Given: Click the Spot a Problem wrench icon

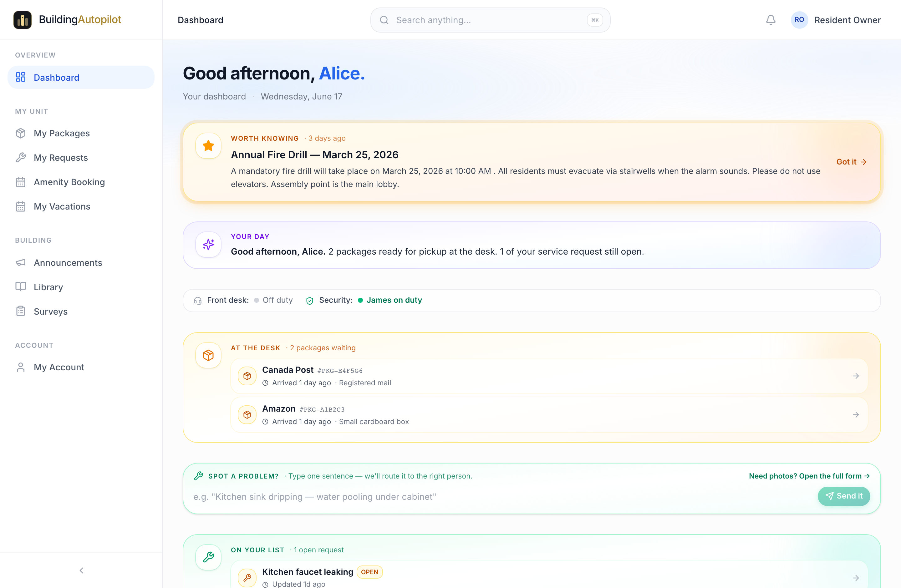Looking at the screenshot, I should pos(198,476).
